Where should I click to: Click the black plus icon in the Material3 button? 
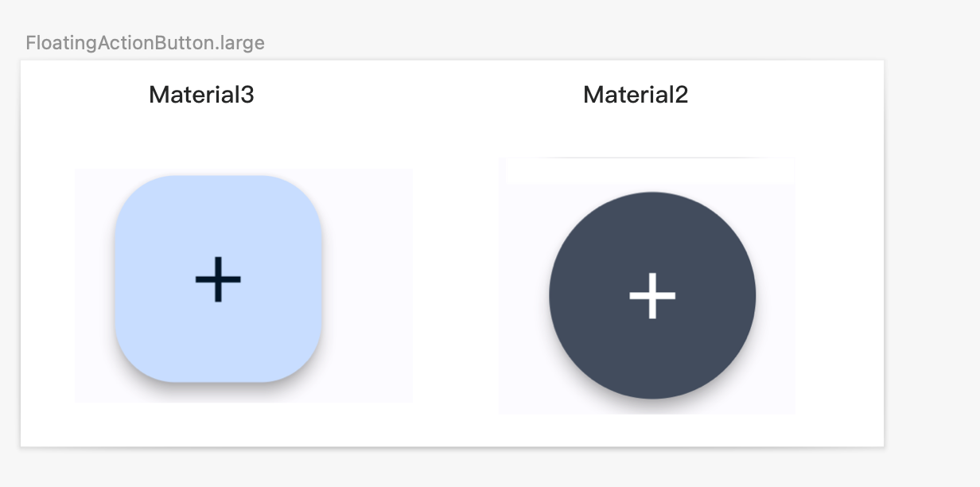tap(218, 279)
